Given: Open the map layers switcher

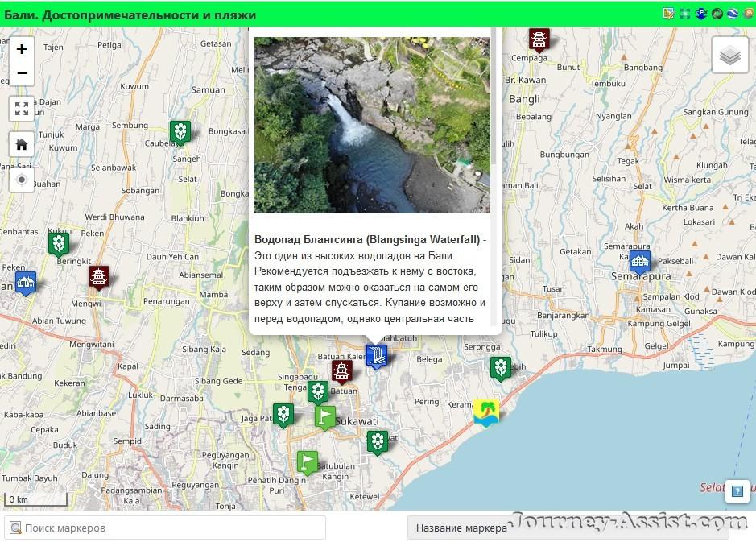Looking at the screenshot, I should 730,55.
